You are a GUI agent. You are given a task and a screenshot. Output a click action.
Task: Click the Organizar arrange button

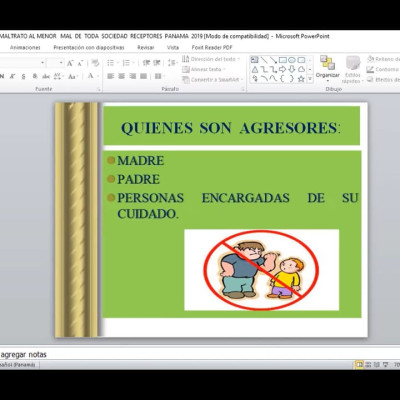click(328, 69)
